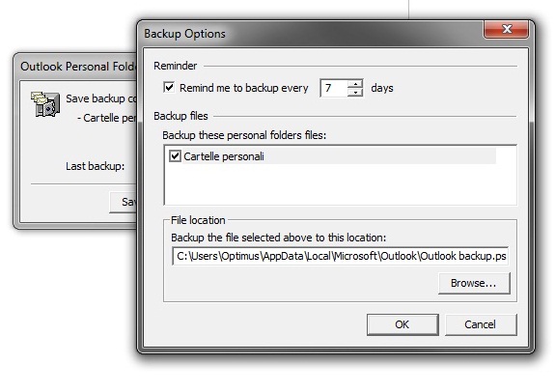The height and width of the screenshot is (392, 555).
Task: Click the backup file location path field
Action: (x=341, y=256)
